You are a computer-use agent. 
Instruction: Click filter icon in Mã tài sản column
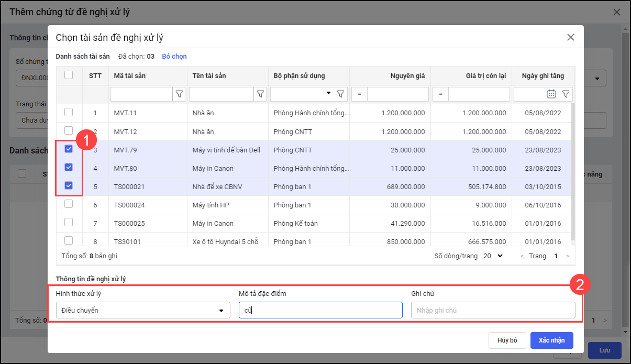tap(179, 94)
